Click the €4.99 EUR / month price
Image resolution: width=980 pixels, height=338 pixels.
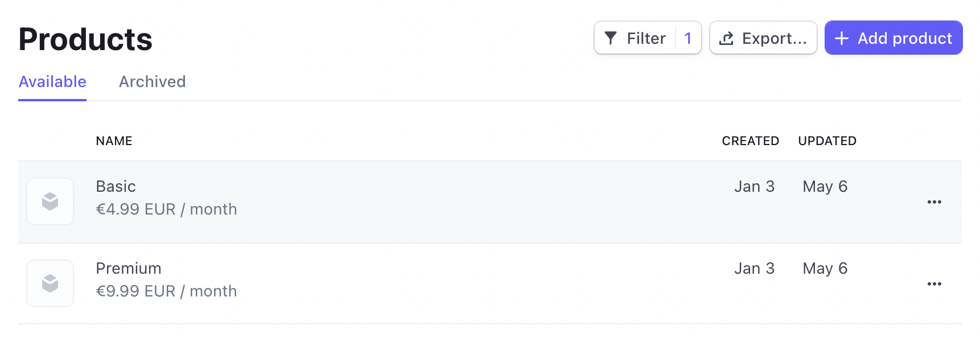pos(166,209)
